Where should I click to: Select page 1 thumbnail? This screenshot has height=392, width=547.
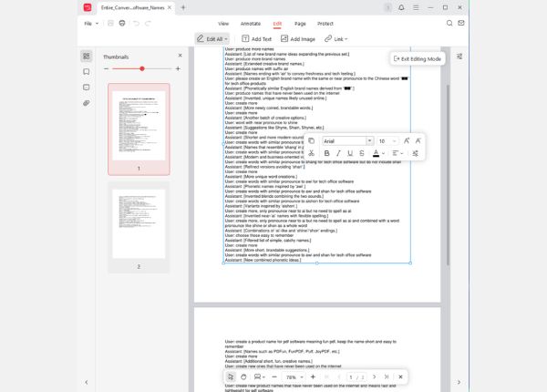[139, 129]
